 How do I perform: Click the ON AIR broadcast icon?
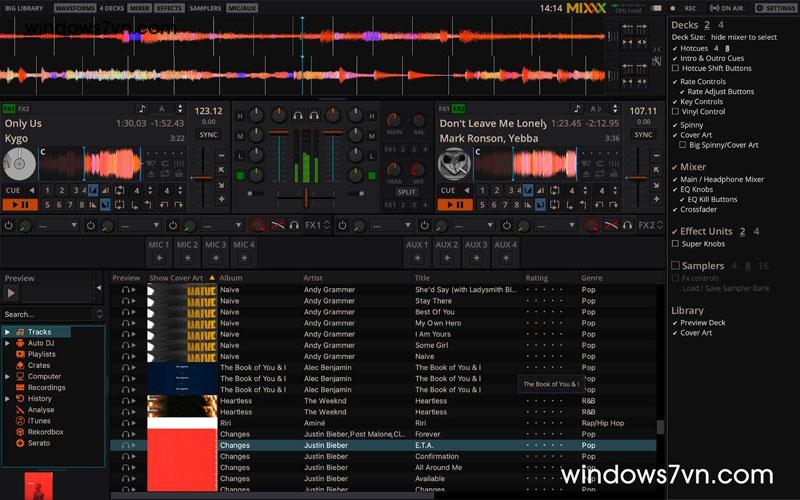(727, 8)
